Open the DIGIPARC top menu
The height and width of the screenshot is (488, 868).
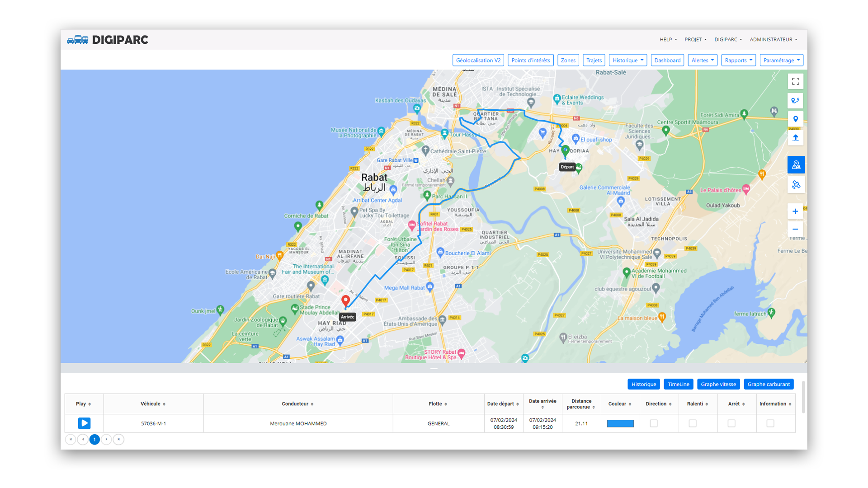click(x=728, y=40)
